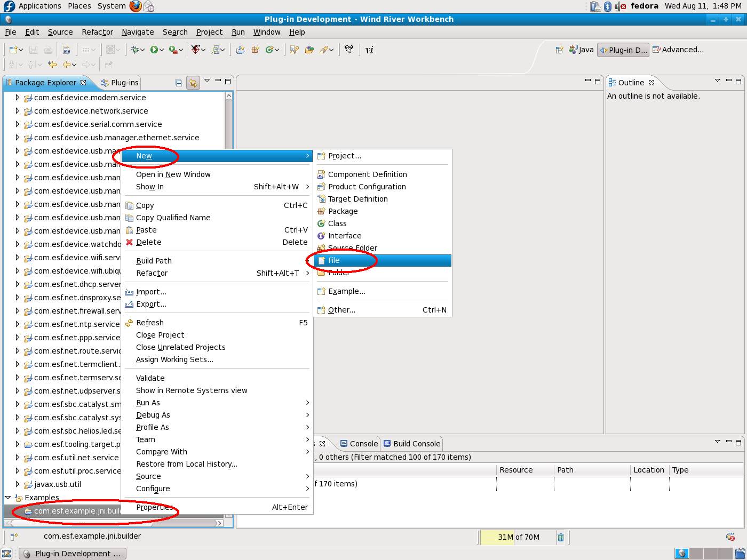This screenshot has height=560, width=747.
Task: Select New in the context menu
Action: pyautogui.click(x=217, y=156)
